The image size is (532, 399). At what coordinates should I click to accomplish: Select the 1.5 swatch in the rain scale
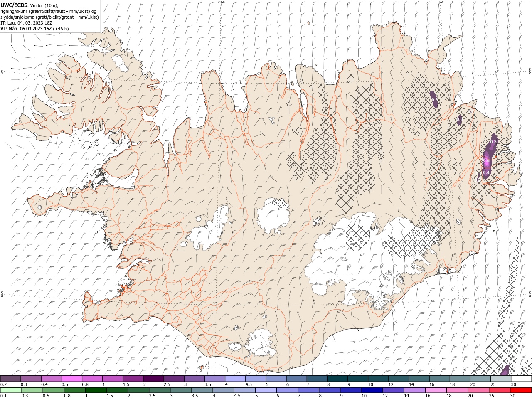[117, 390]
